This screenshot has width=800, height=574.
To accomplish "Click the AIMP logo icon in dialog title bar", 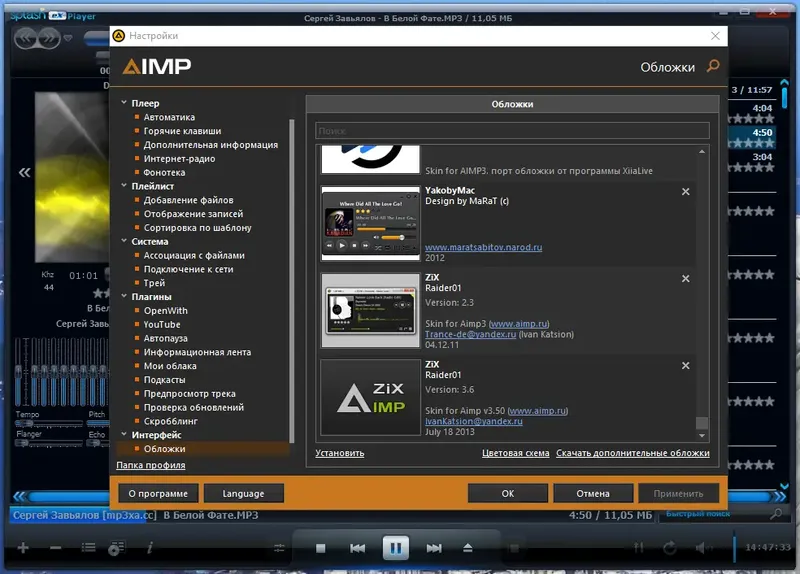I will (118, 36).
